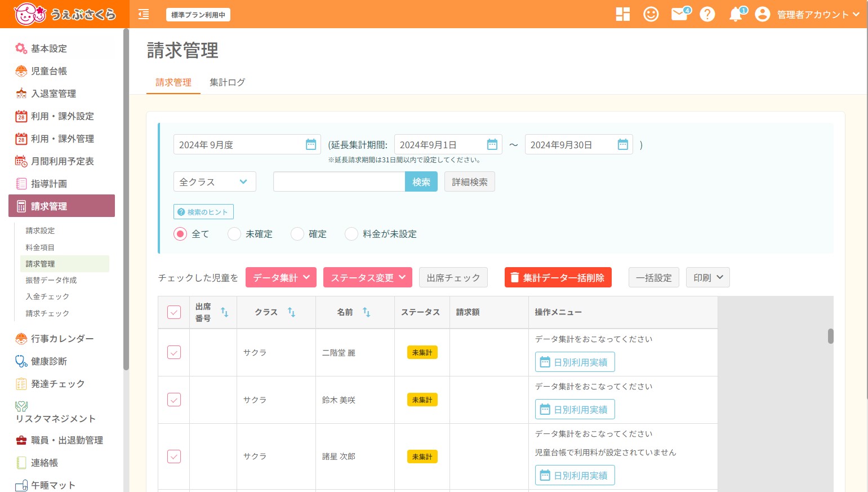Viewport: 868px width, 492px height.
Task: Open the mail envelope icon with badge
Action: point(680,14)
